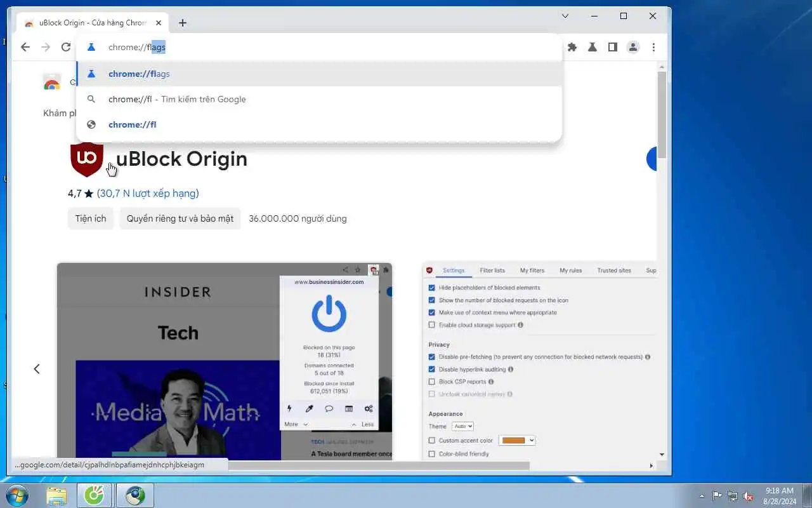Show hidden tray icons arrow
The image size is (812, 508).
(x=702, y=496)
